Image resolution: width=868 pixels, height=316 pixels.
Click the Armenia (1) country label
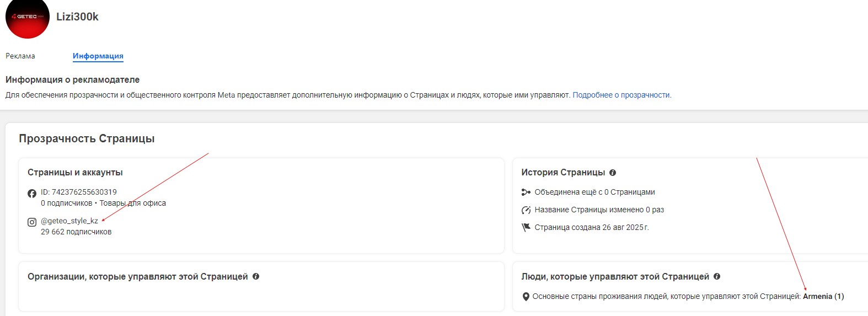point(823,296)
